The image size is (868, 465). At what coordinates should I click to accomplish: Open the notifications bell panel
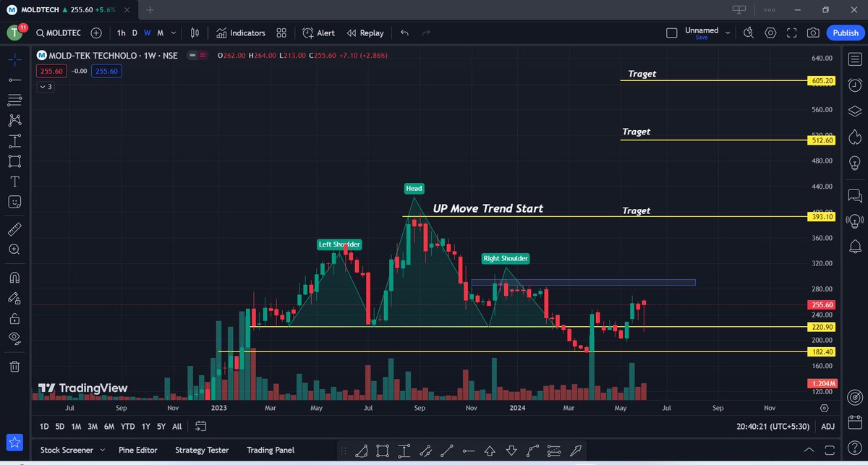(854, 247)
